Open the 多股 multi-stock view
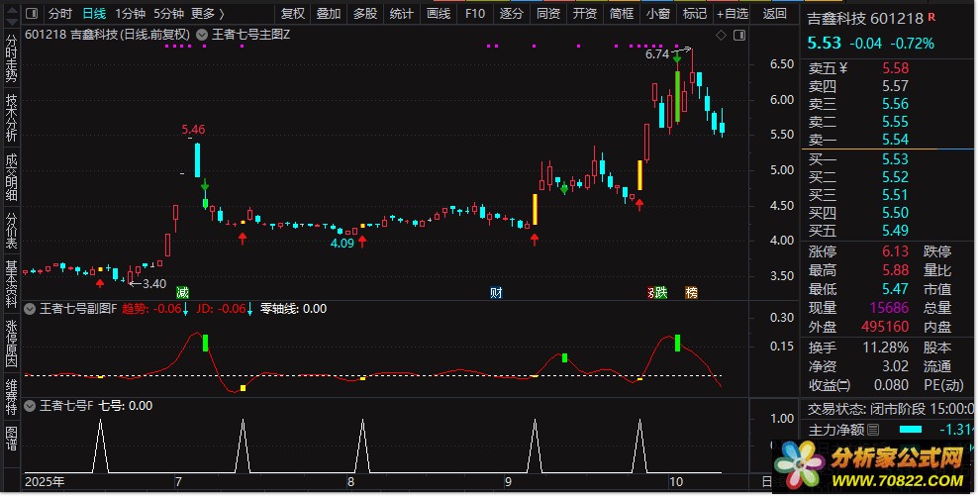 [365, 13]
